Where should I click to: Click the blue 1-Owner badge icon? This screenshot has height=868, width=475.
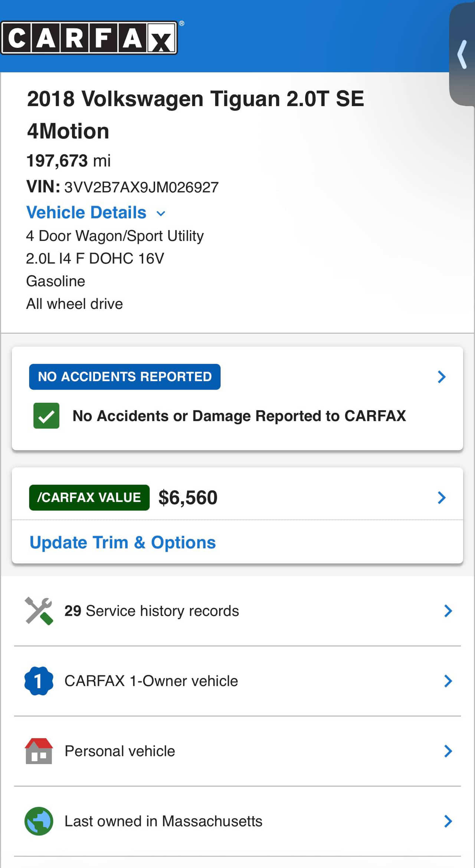coord(39,681)
